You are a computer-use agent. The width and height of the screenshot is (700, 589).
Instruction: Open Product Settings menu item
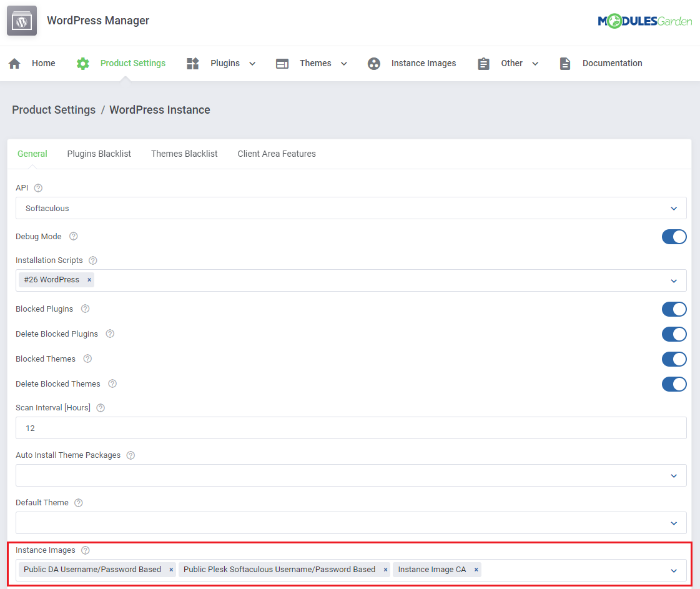pyautogui.click(x=133, y=64)
